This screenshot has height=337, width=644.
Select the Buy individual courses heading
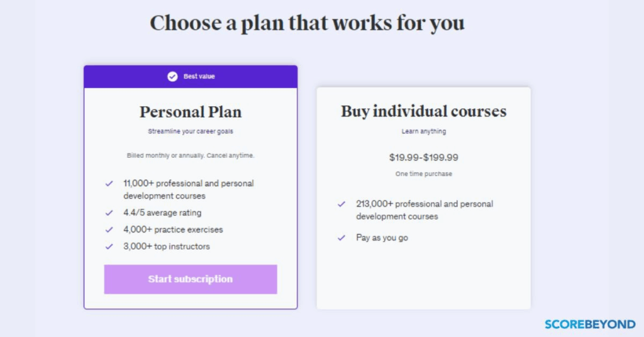423,111
